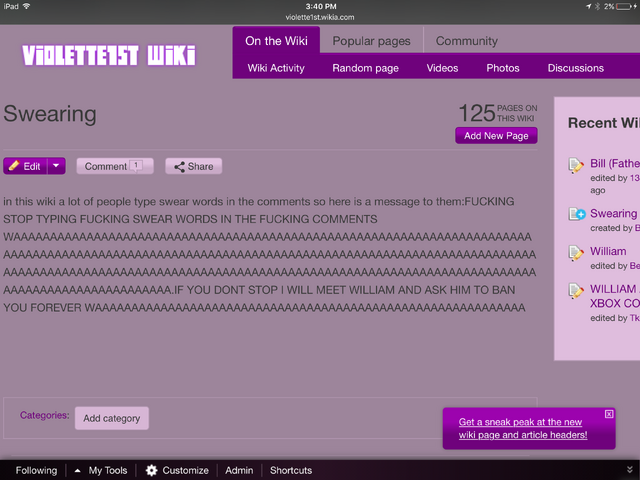Go to Wiki Activity
The width and height of the screenshot is (640, 480).
click(276, 68)
